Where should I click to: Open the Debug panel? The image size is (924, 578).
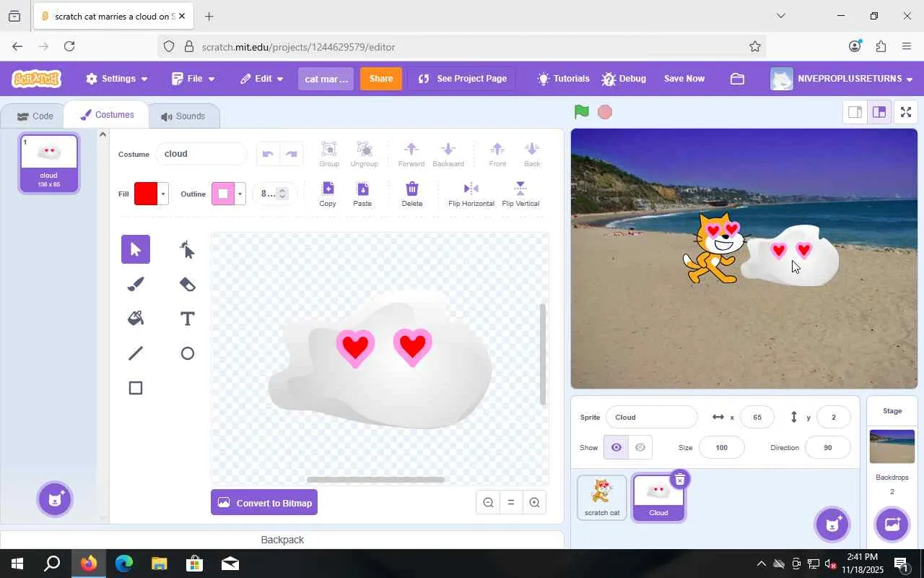624,79
